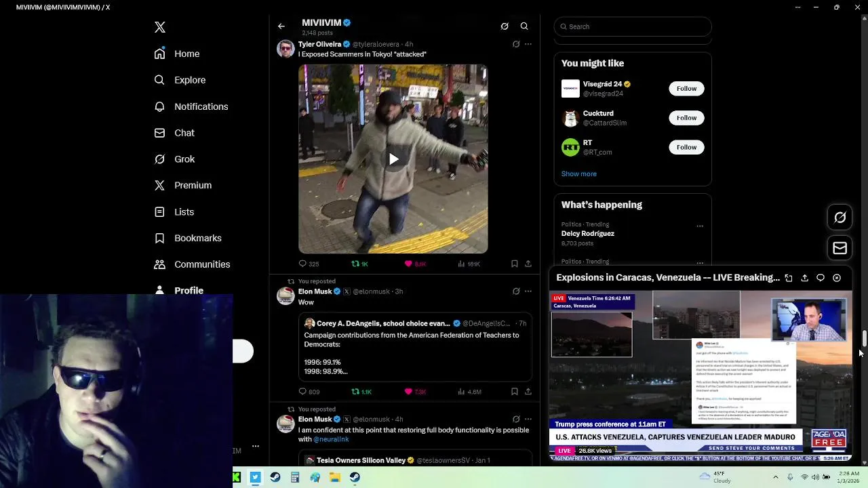View the 161K analytics on Tyler Oliveira post

(469, 264)
